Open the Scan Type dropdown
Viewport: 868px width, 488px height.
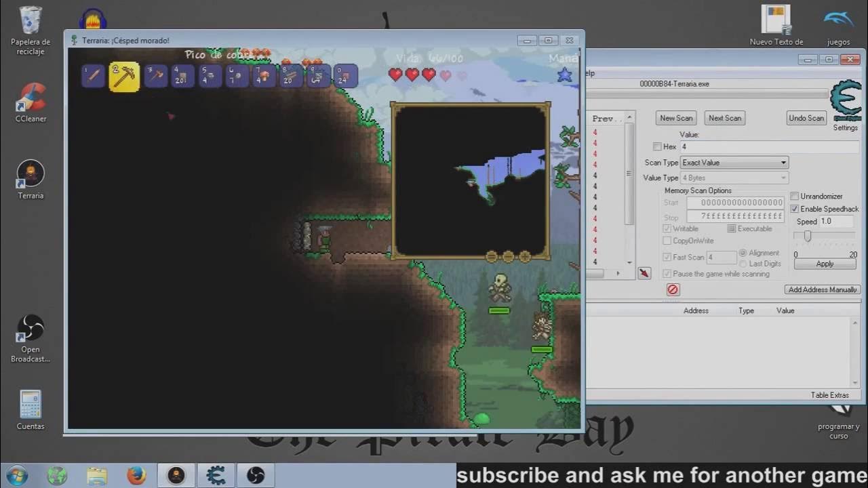click(x=734, y=163)
